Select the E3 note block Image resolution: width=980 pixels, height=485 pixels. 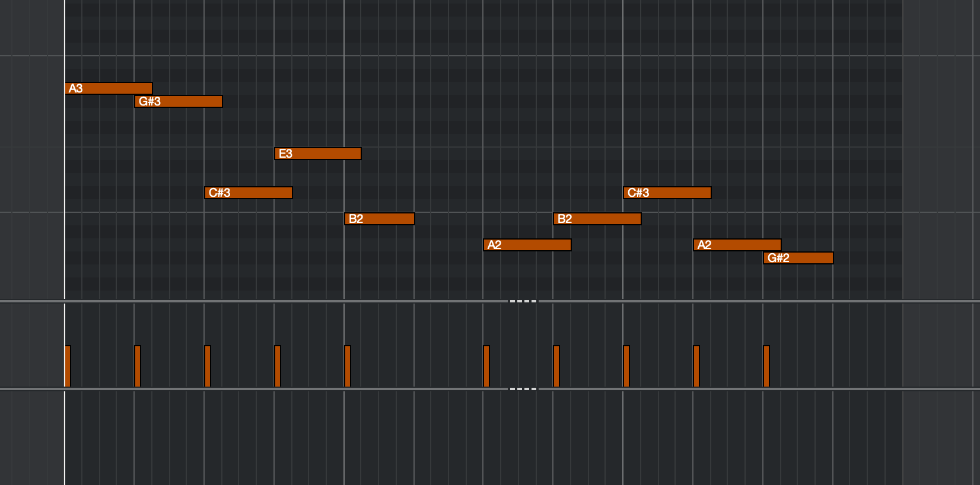[x=318, y=154]
